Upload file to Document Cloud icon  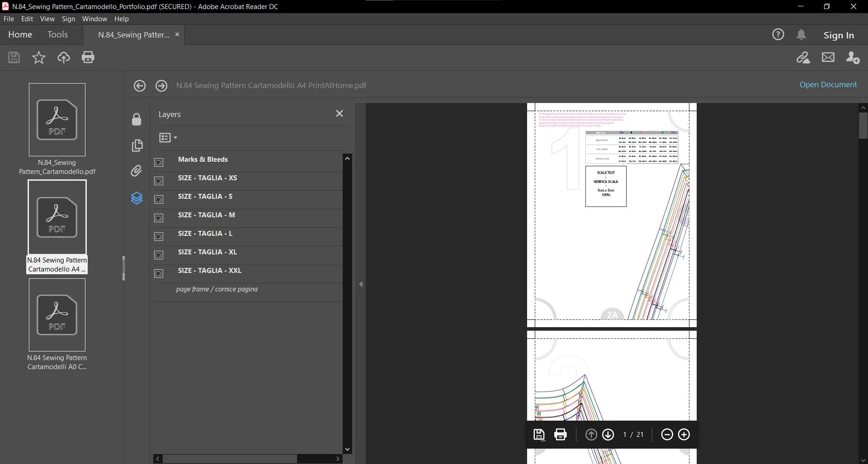(63, 57)
